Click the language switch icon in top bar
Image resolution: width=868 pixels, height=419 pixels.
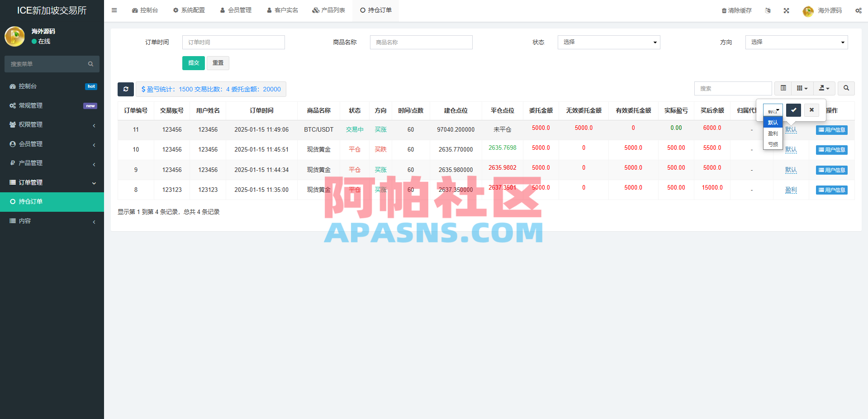coord(768,10)
